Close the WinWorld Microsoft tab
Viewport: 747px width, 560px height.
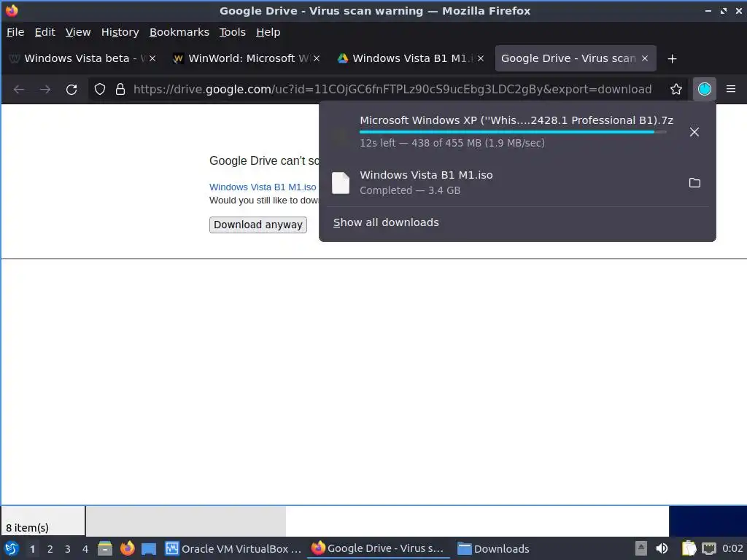point(317,58)
